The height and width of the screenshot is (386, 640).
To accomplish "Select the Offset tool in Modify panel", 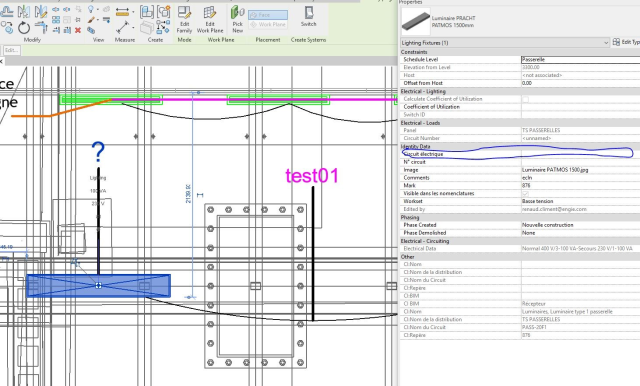I will (7, 11).
